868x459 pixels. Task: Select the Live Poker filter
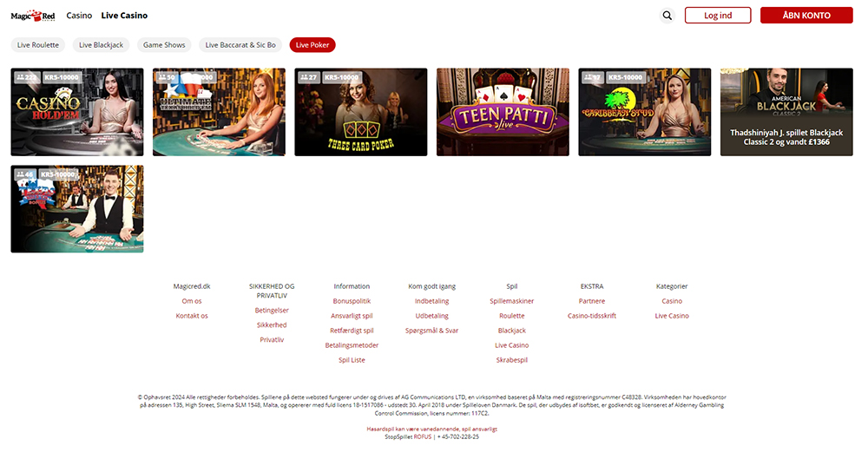(312, 45)
